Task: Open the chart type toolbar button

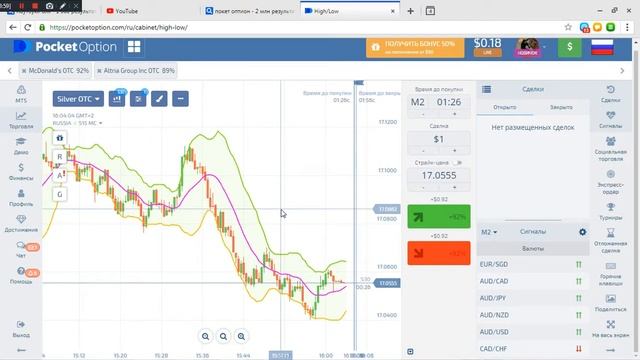Action: pos(117,99)
